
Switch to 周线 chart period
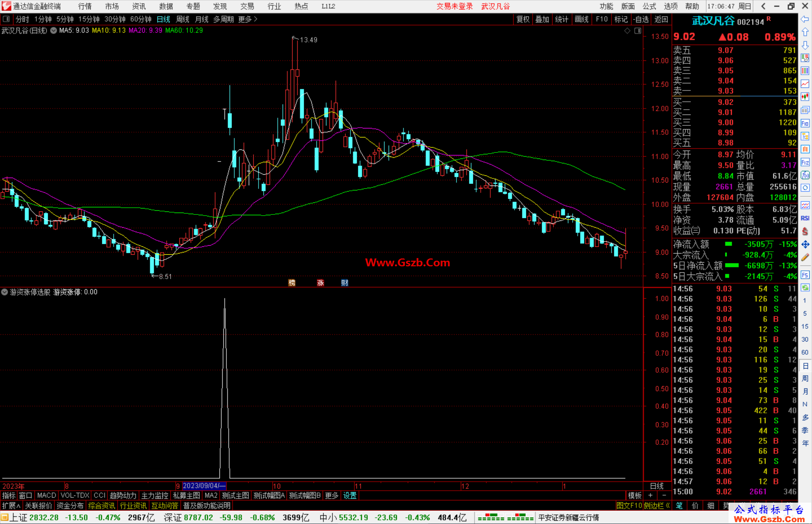[x=183, y=19]
